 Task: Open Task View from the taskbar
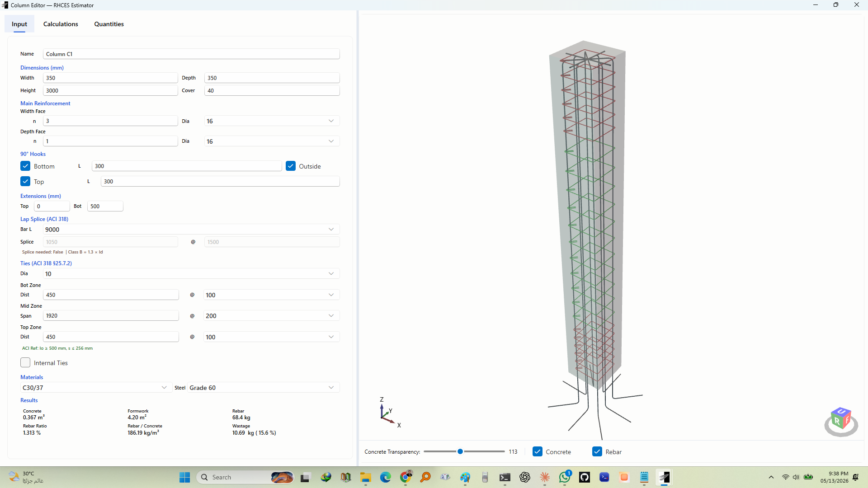(306, 477)
